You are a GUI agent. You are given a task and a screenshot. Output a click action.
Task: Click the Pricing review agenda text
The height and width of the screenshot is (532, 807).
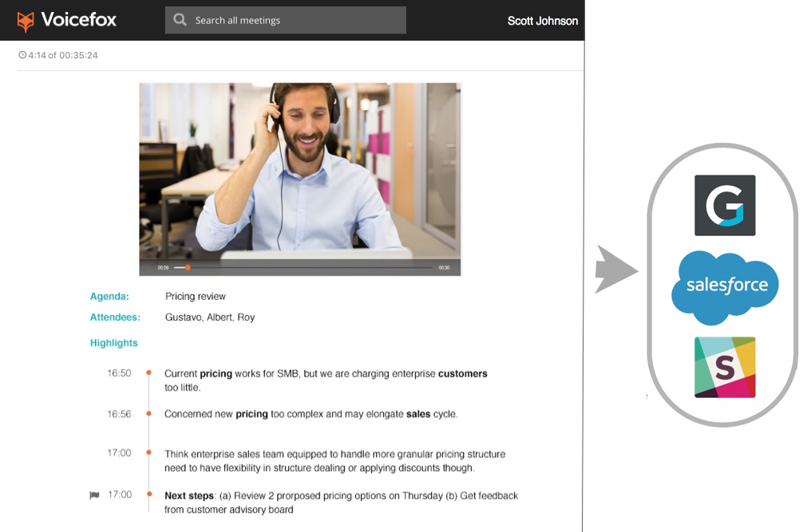point(196,297)
